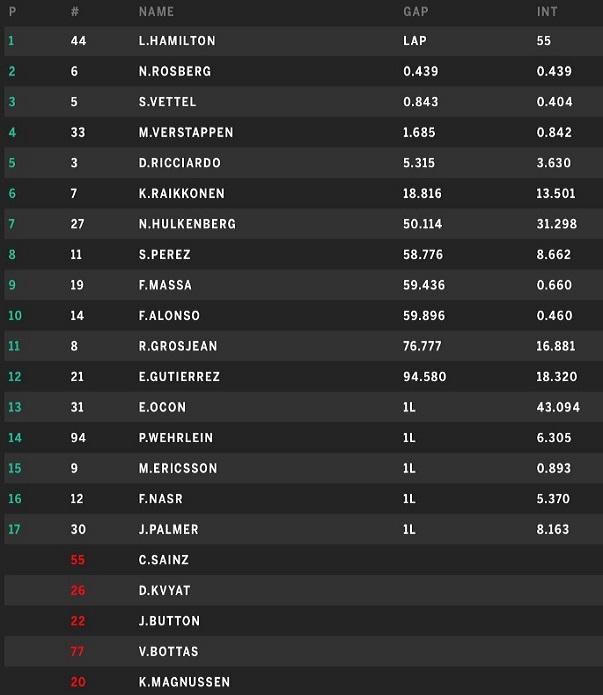
Task: Select K.MAGNUSSEN at the table bottom
Action: click(x=184, y=682)
